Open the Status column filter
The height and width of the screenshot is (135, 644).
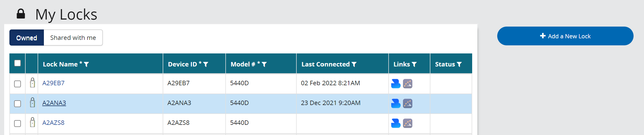459,64
